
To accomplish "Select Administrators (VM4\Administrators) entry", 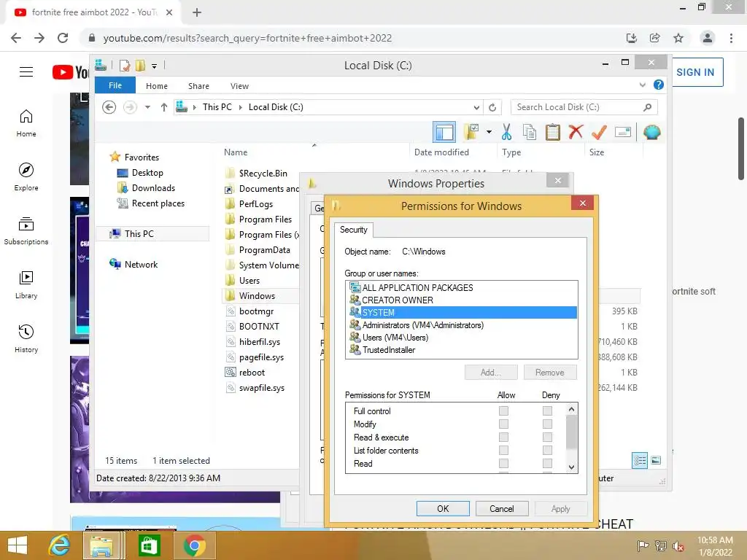I will (422, 325).
